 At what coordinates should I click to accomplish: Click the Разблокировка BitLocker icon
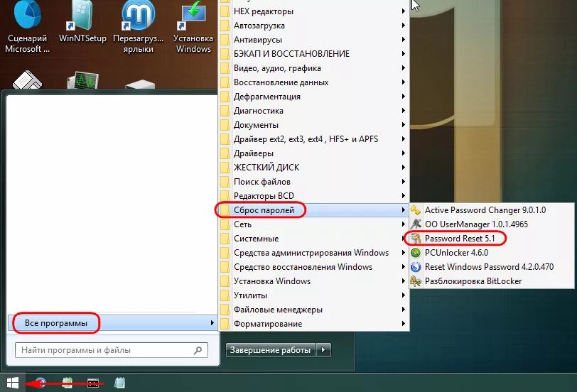coord(416,281)
